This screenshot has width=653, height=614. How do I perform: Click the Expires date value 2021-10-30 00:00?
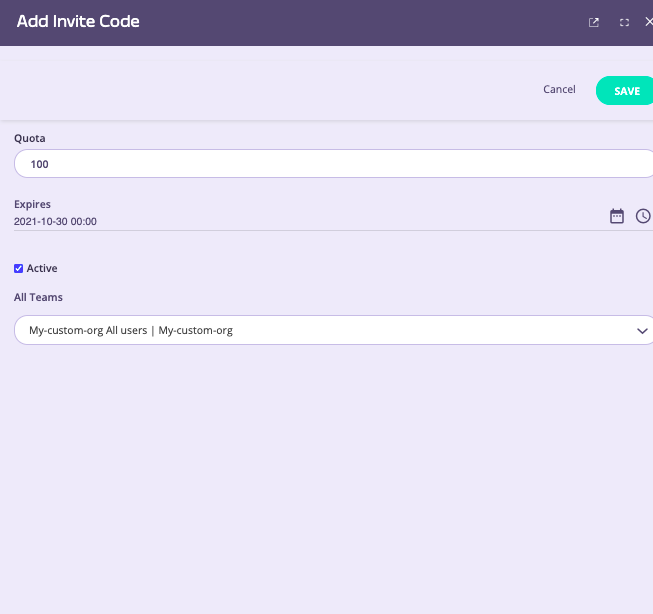click(56, 221)
